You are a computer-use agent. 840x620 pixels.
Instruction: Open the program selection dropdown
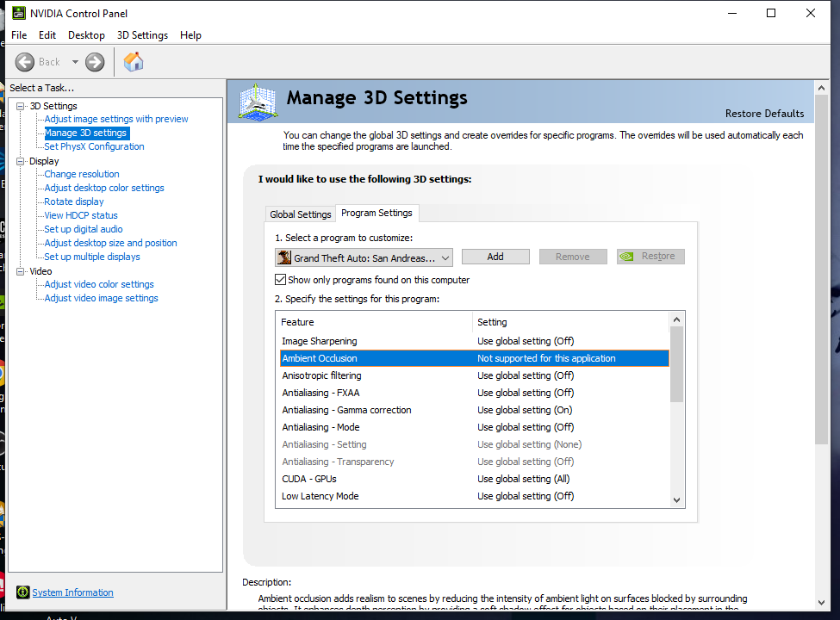364,257
